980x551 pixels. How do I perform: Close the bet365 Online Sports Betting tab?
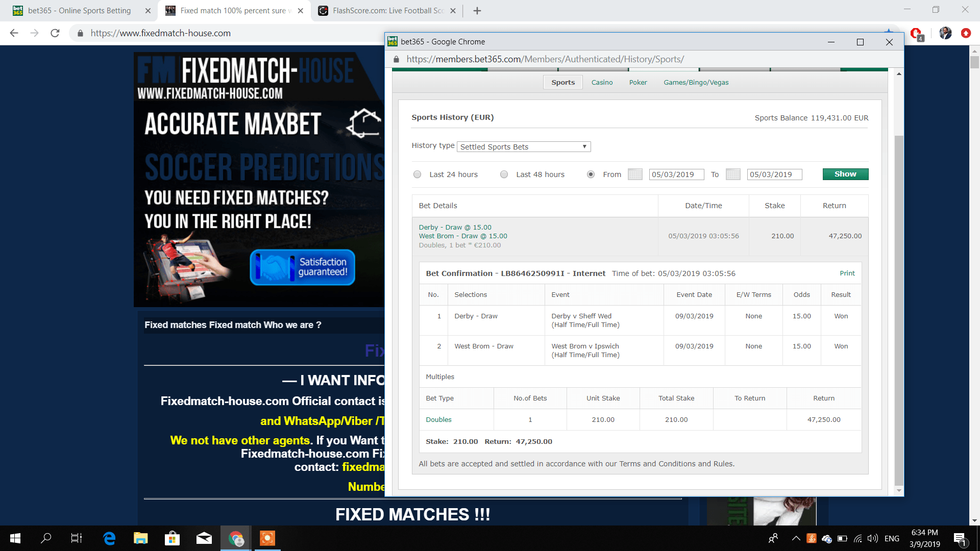pyautogui.click(x=148, y=11)
